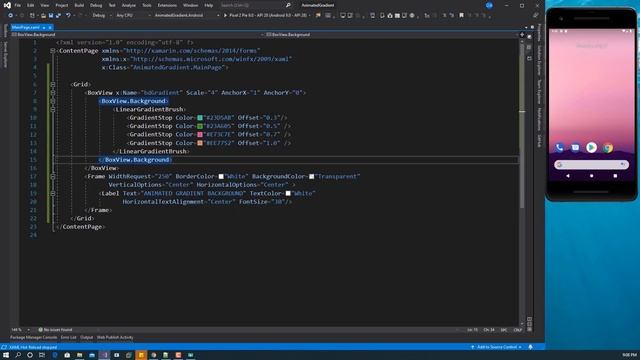Click the Navigate Backward icon in toolbar
The image size is (640, 360).
[11, 16]
